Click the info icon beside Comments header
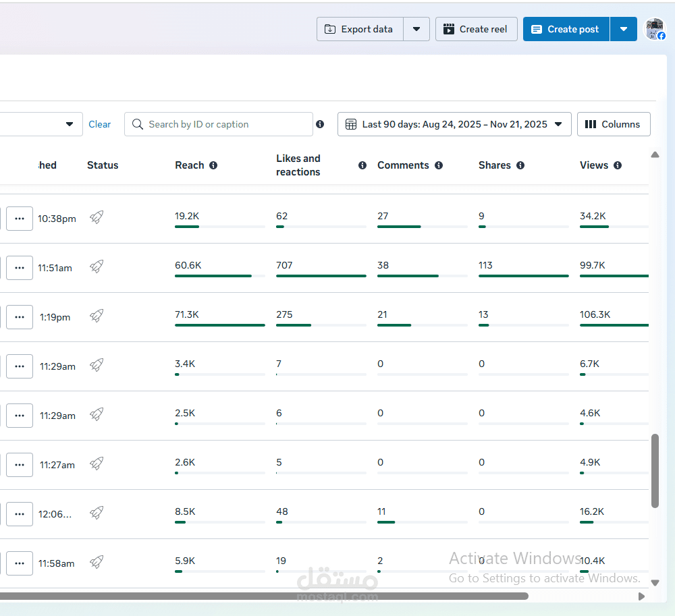 click(x=439, y=165)
